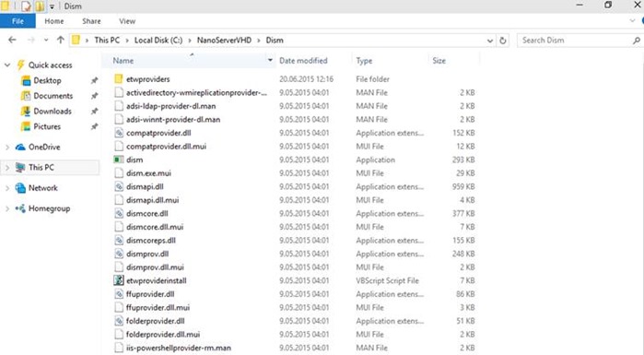Click the Forward navigation arrow
The width and height of the screenshot is (644, 355).
click(x=31, y=40)
